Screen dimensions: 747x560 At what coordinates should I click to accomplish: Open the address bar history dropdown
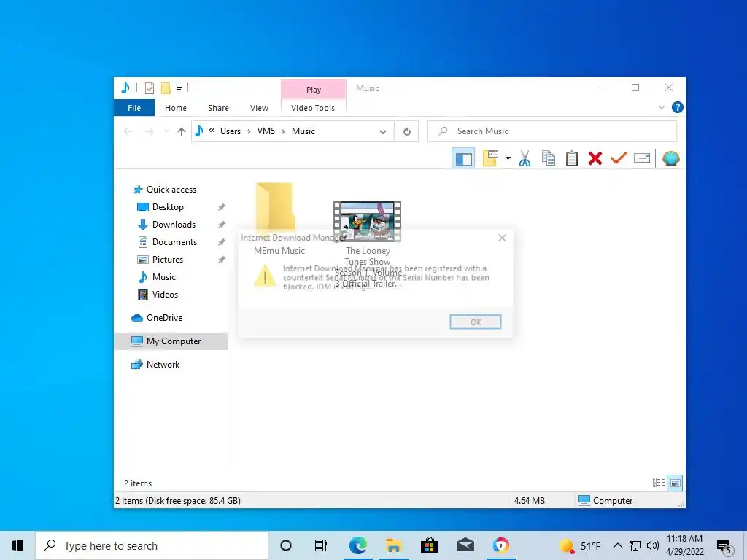(x=382, y=131)
